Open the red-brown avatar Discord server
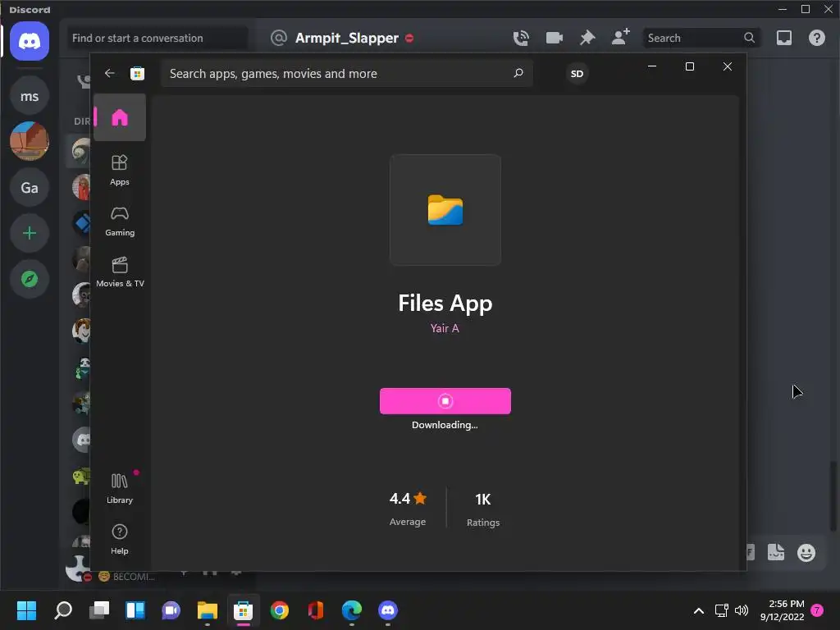The image size is (840, 630). click(x=30, y=141)
